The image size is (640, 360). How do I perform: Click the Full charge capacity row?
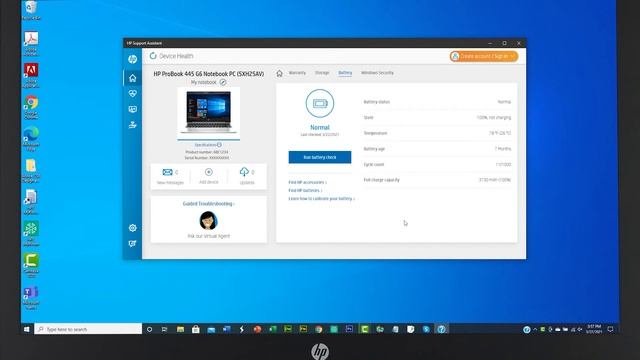(437, 180)
